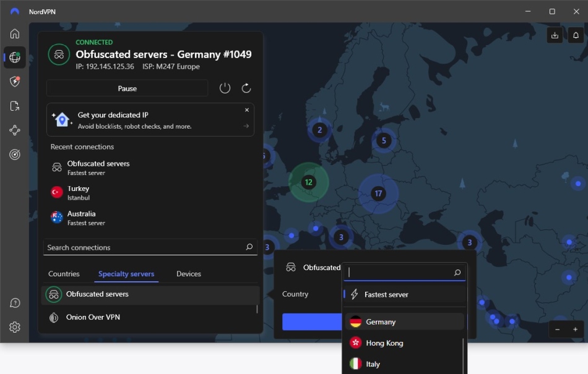Select the globe VPN icon in the sidebar
This screenshot has width=588, height=374.
coord(15,57)
